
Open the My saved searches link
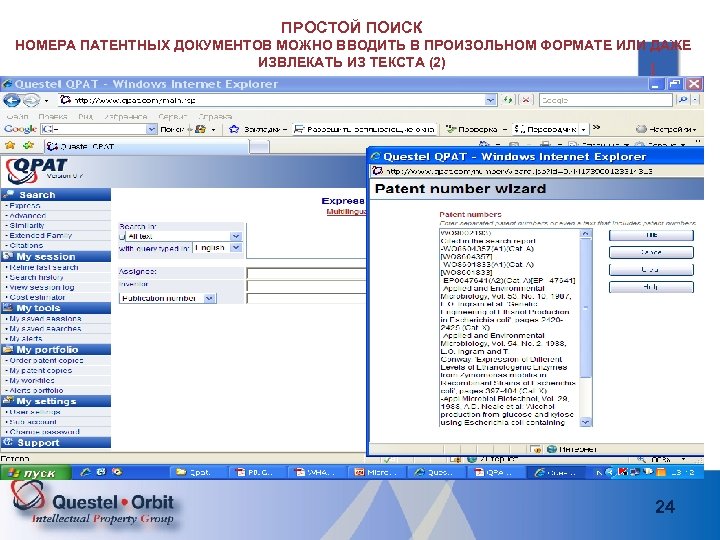45,328
